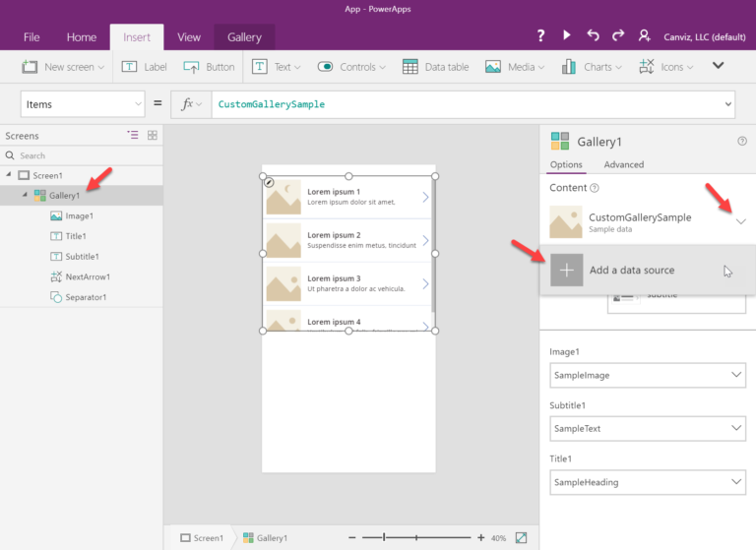Click Add a data source
756x550 pixels.
point(631,270)
